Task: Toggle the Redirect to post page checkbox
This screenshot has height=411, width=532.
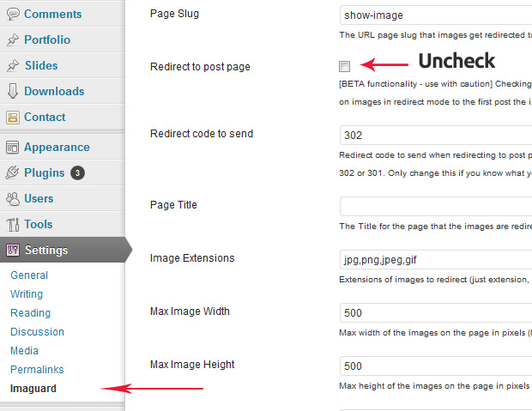Action: 344,66
